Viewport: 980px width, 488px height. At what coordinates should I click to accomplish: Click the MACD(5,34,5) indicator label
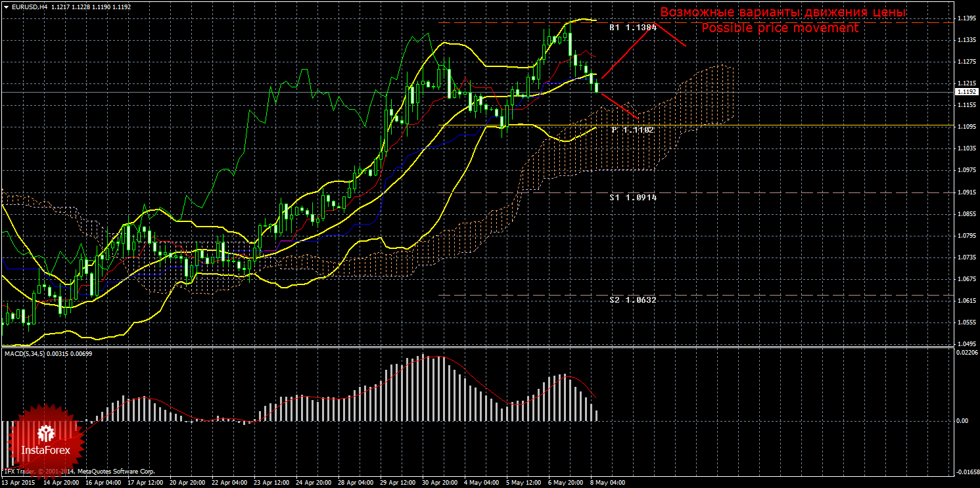pos(24,354)
